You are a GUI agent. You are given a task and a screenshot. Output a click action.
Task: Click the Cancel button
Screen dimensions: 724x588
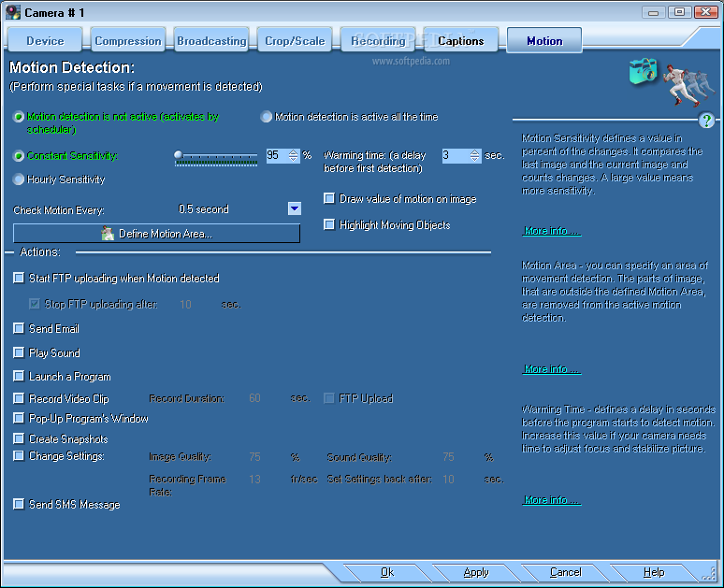(565, 572)
